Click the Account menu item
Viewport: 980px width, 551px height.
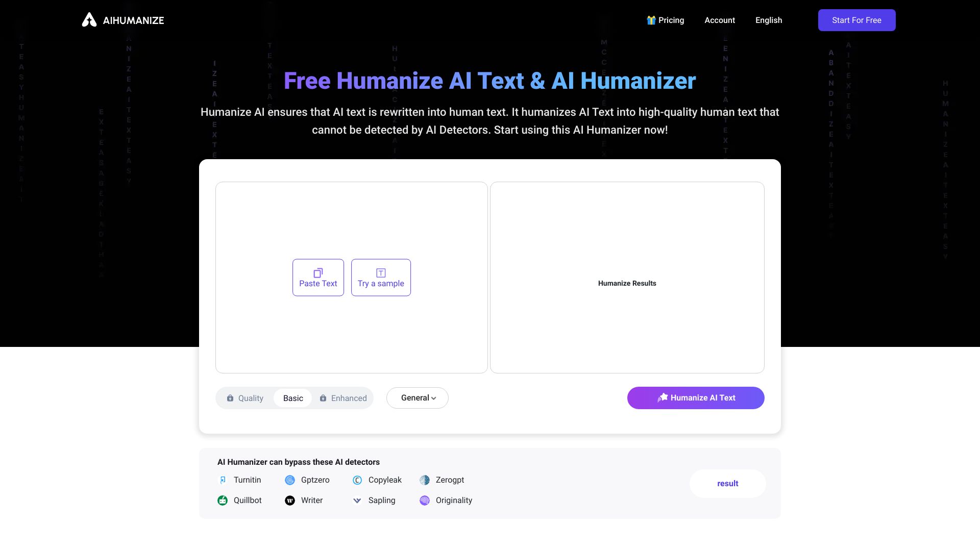tap(720, 20)
